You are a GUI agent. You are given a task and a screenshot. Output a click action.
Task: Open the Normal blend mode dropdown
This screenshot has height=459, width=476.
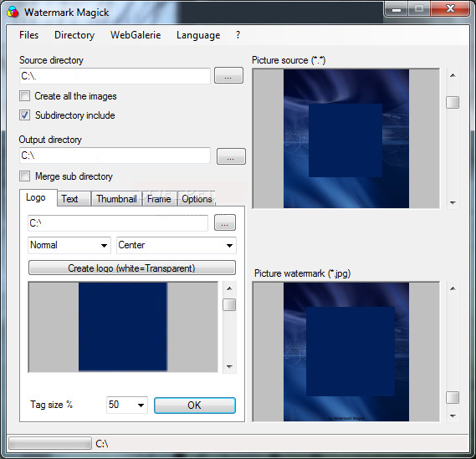click(x=69, y=245)
